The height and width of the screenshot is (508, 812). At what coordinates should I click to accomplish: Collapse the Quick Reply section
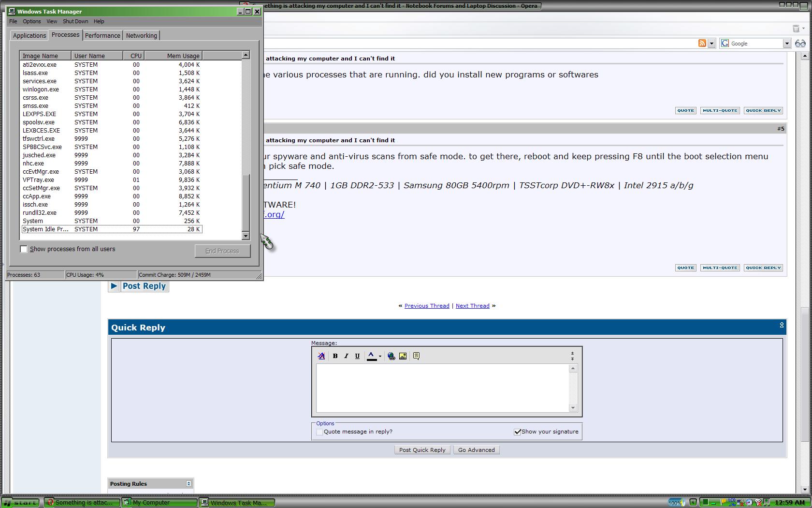point(782,325)
